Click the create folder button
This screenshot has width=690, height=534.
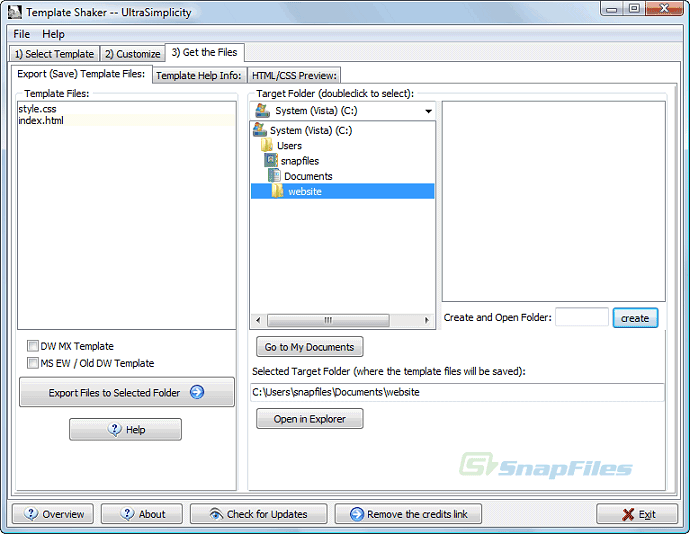(635, 318)
